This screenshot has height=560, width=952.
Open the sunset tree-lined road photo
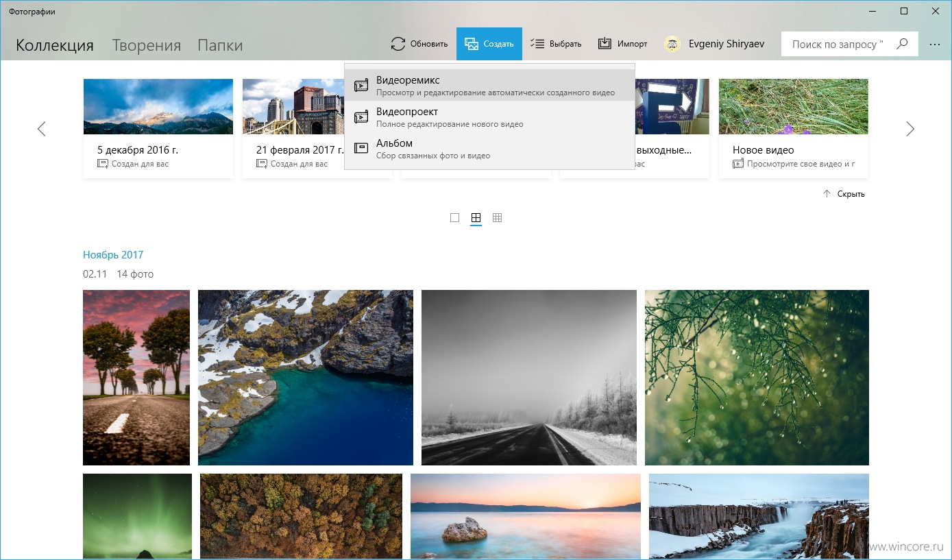136,378
